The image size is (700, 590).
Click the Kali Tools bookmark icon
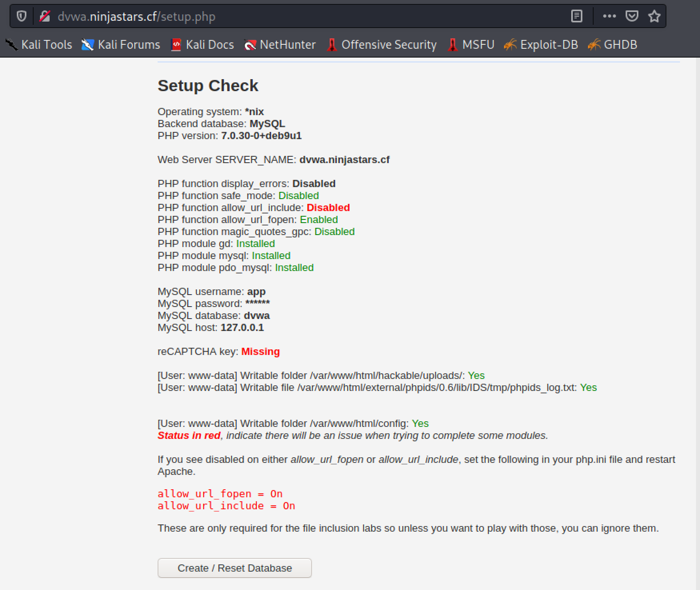click(x=12, y=45)
